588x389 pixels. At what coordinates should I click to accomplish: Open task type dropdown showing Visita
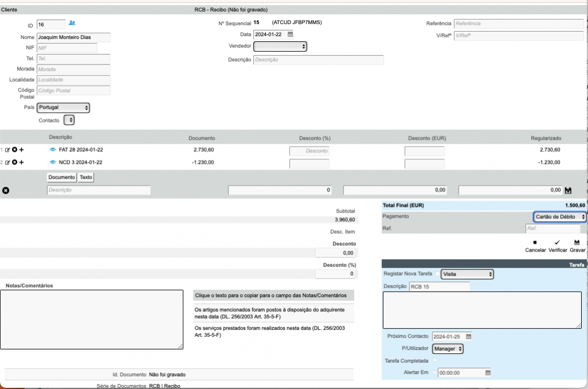(x=467, y=274)
